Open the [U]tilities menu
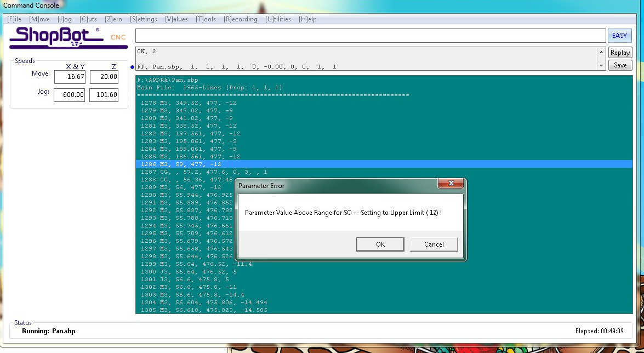 [x=278, y=19]
